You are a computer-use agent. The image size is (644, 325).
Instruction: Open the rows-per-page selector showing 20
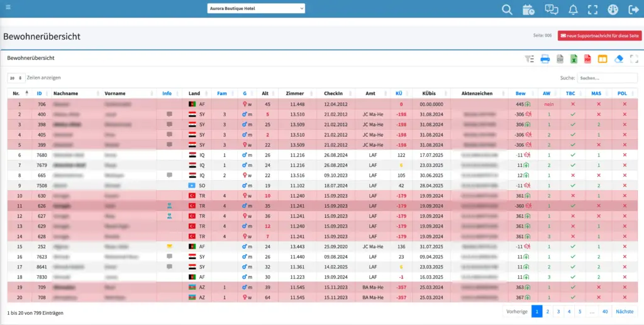[16, 77]
